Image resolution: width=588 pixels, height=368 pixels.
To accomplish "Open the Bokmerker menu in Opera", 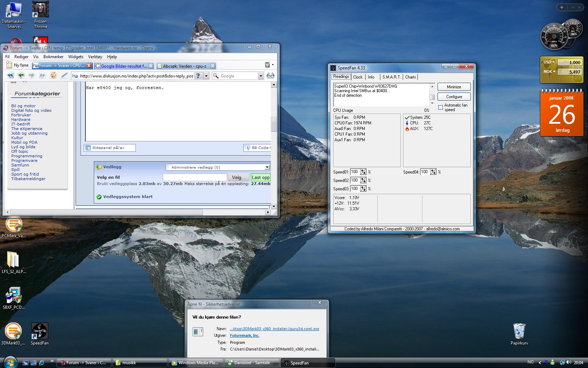I will (x=53, y=56).
